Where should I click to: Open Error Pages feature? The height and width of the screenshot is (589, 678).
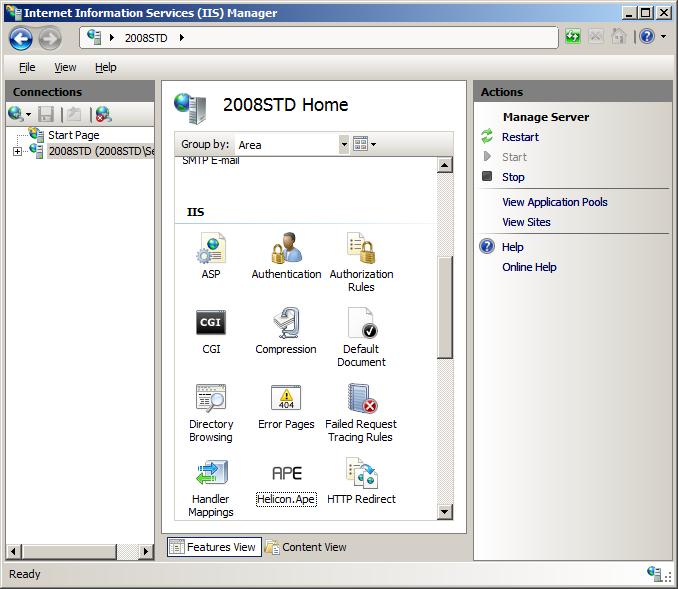click(x=286, y=399)
